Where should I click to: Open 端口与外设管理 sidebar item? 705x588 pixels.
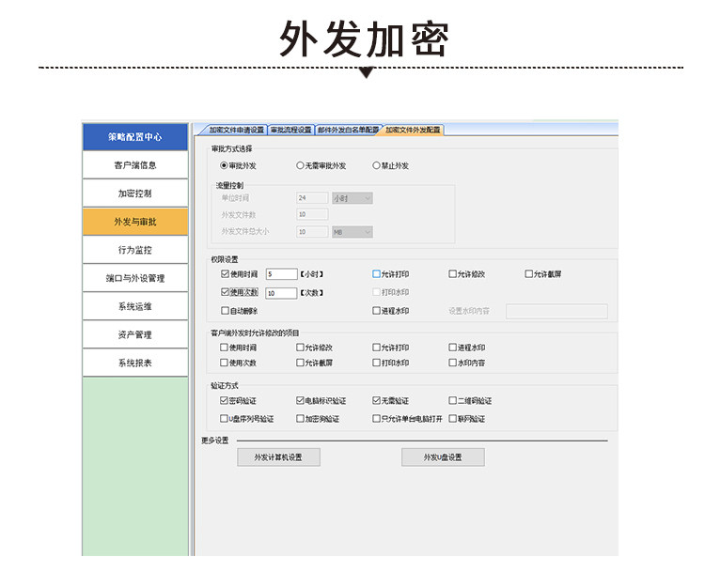pos(134,278)
